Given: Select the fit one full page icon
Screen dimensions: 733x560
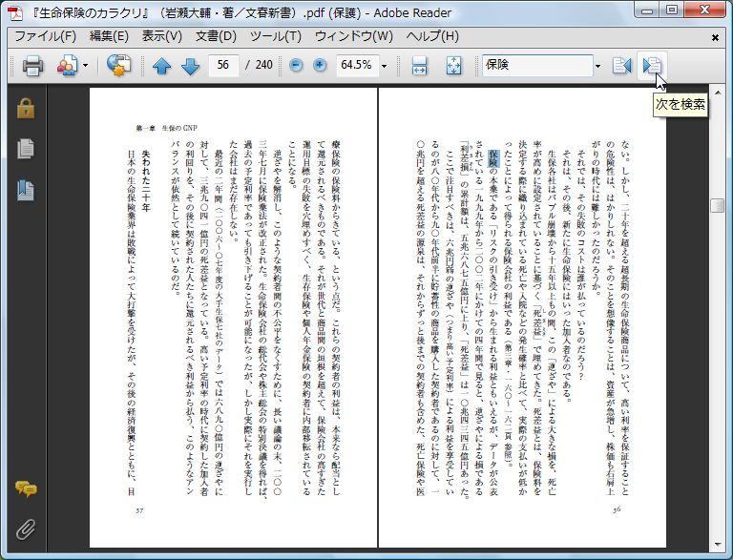Looking at the screenshot, I should coord(453,66).
